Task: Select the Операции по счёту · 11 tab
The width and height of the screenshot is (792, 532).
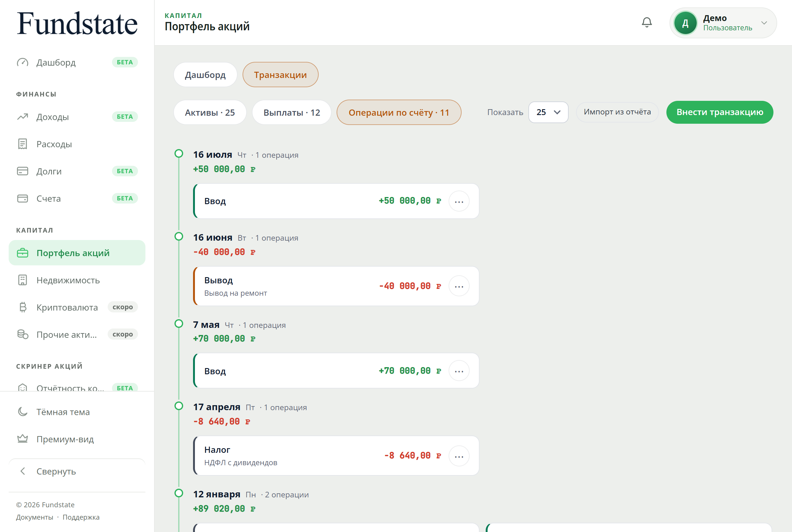Action: pos(399,112)
